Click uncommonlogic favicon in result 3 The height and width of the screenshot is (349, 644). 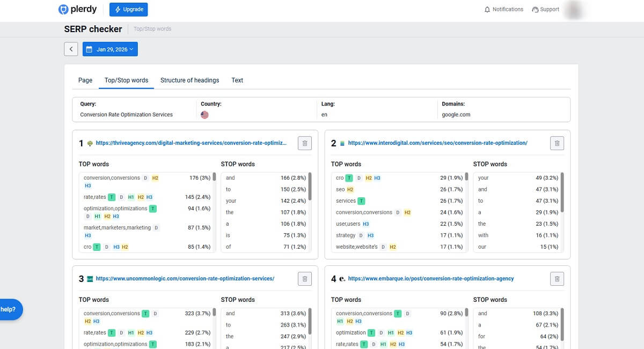[x=90, y=279]
